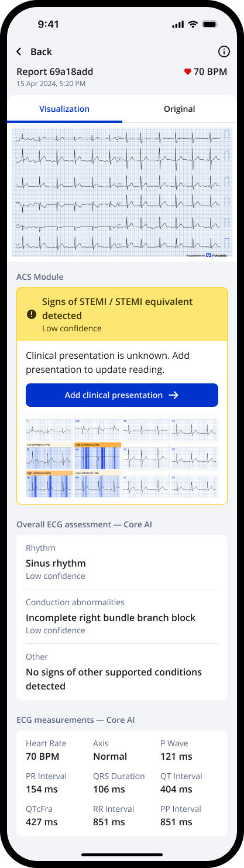The height and width of the screenshot is (868, 244).
Task: Tap the arrow on Add clinical presentation
Action: pos(173,395)
